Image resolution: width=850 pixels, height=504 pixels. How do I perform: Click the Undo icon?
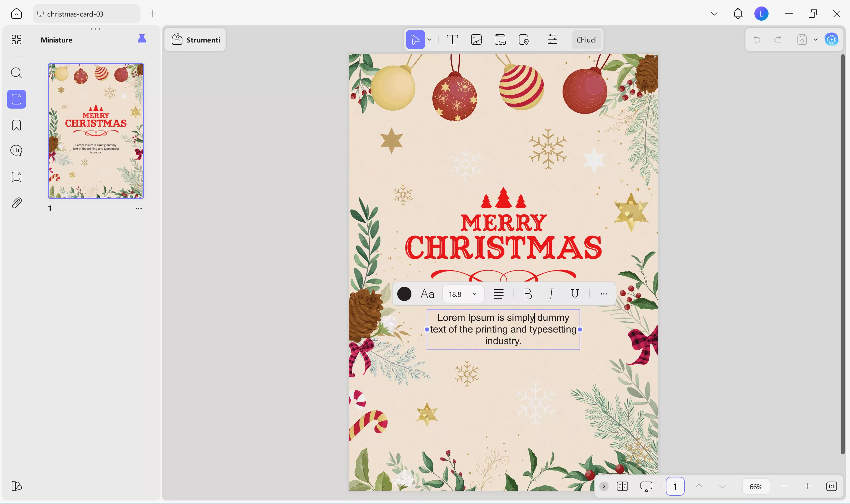pos(757,40)
